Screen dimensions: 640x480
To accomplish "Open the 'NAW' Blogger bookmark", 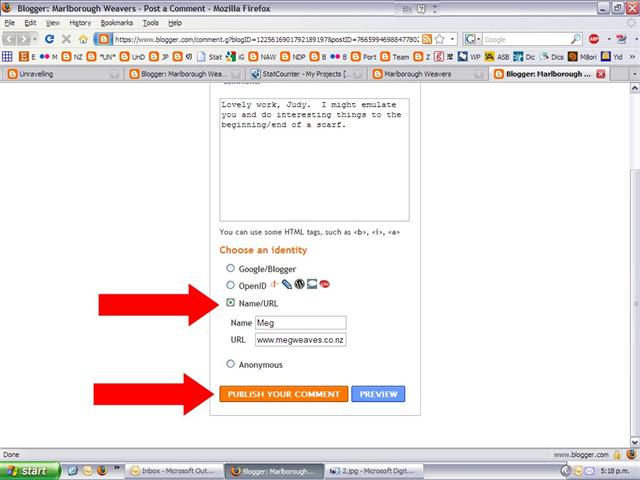I will [262, 57].
